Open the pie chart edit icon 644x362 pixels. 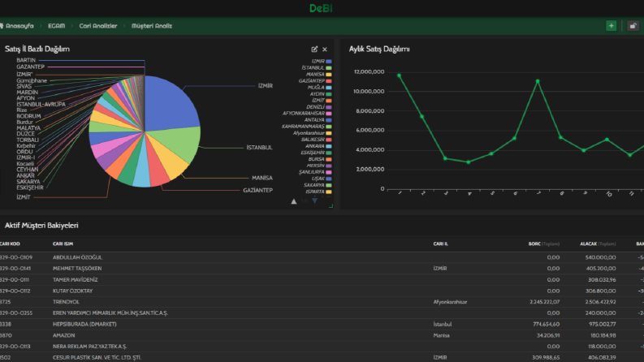pos(314,50)
